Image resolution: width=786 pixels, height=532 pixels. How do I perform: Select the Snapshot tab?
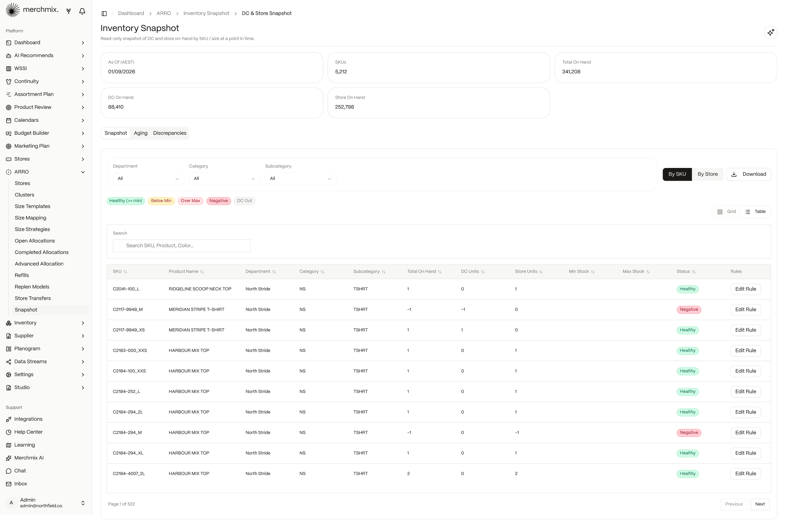coord(116,133)
